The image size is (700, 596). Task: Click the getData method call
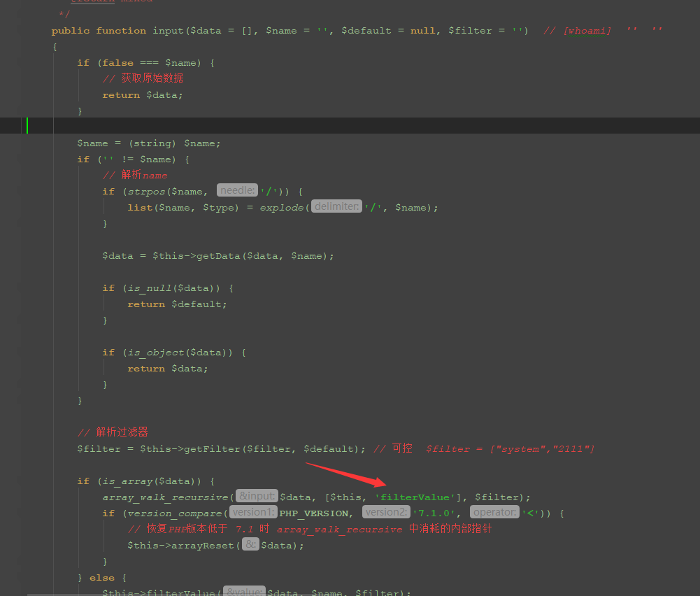pyautogui.click(x=218, y=256)
